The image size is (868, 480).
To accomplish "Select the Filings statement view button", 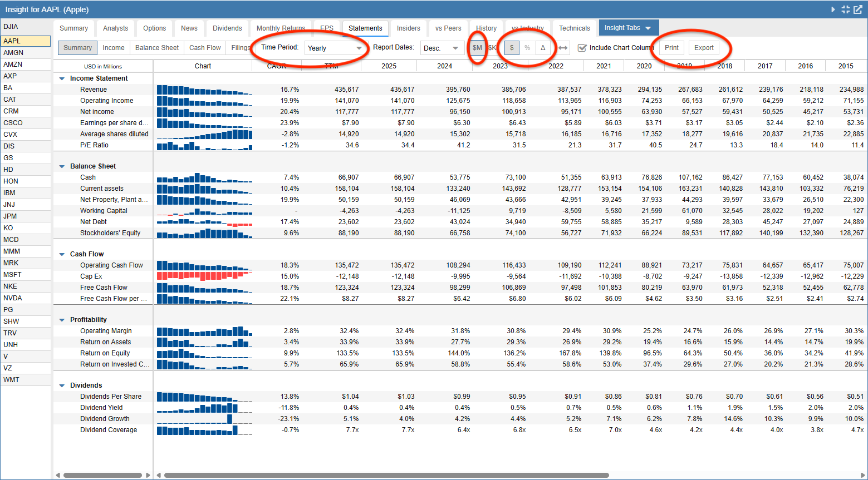I will pyautogui.click(x=241, y=48).
